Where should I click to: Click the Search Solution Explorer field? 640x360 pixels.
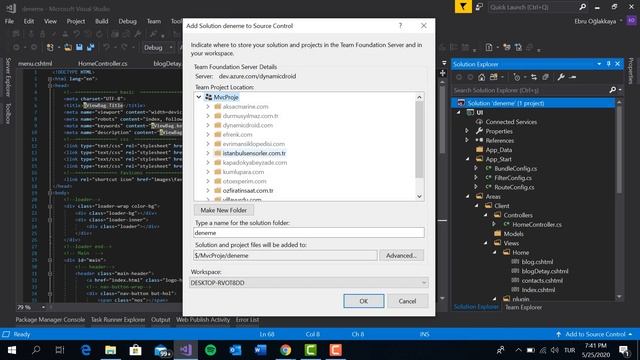pos(530,90)
